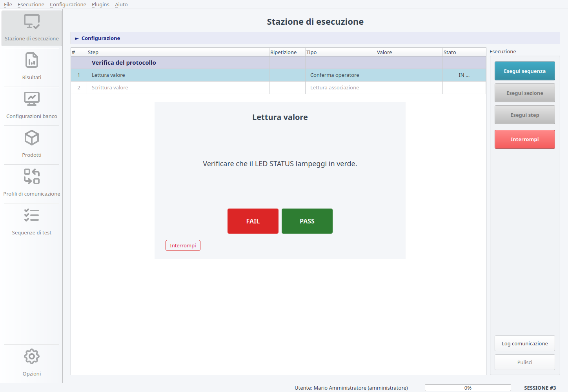
Task: Select the Lettura valore step row
Action: click(279, 75)
